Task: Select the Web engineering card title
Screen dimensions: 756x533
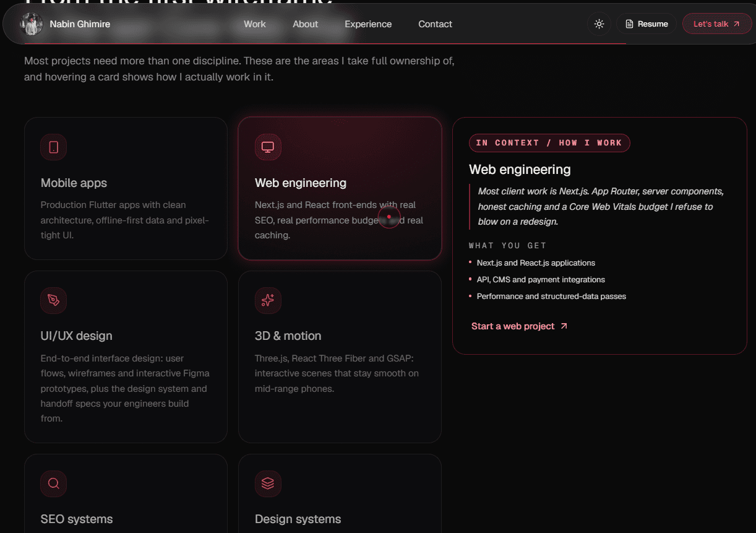Action: pyautogui.click(x=301, y=183)
